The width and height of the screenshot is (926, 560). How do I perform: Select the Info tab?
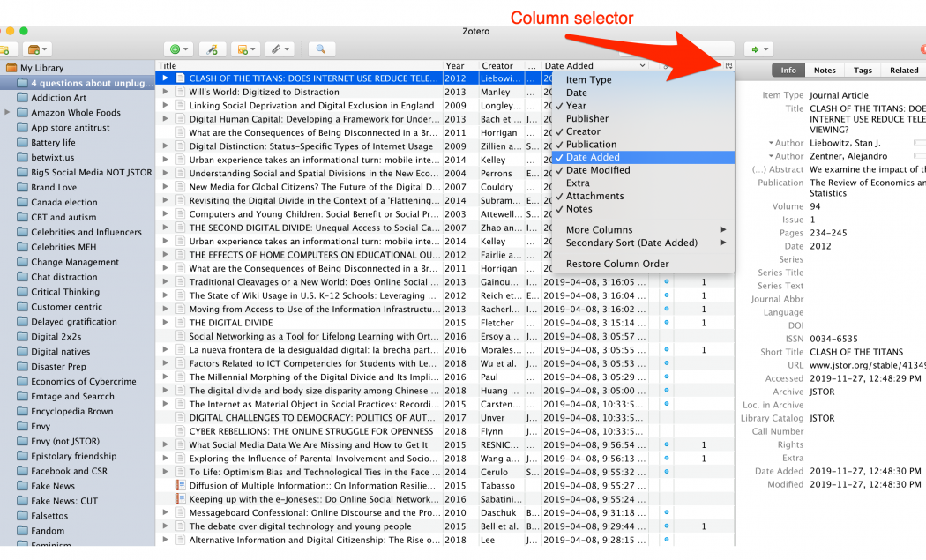click(x=788, y=71)
